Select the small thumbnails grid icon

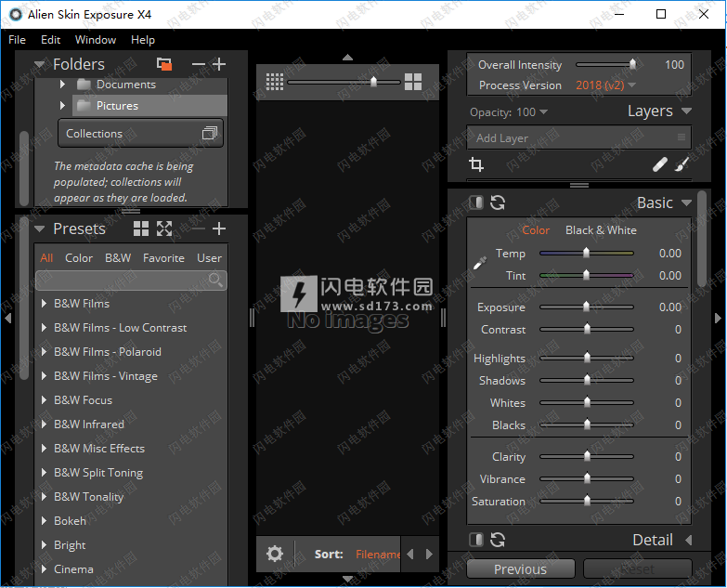pos(275,82)
